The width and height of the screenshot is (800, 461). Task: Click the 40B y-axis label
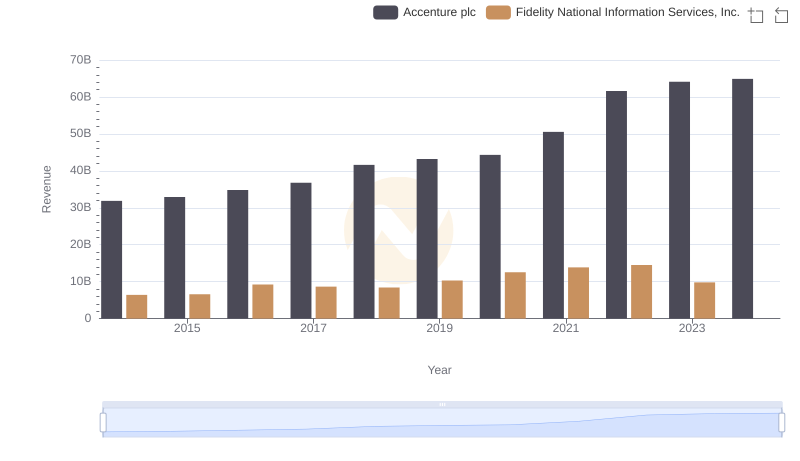pos(81,170)
